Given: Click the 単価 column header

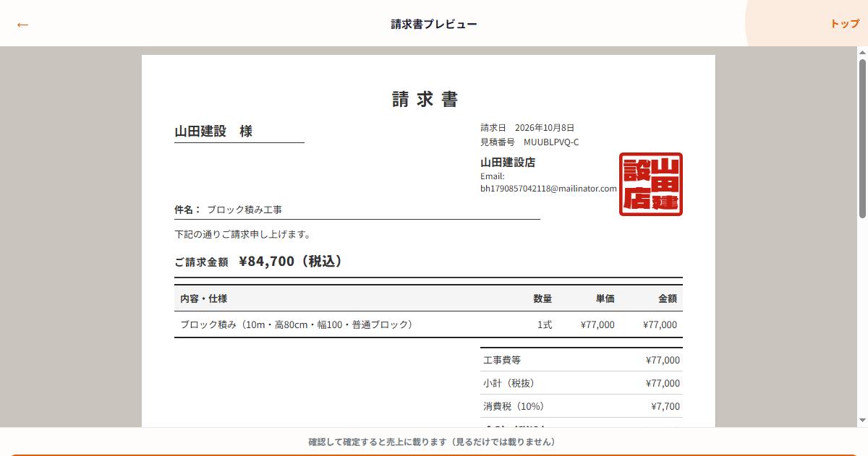Looking at the screenshot, I should pyautogui.click(x=605, y=298).
